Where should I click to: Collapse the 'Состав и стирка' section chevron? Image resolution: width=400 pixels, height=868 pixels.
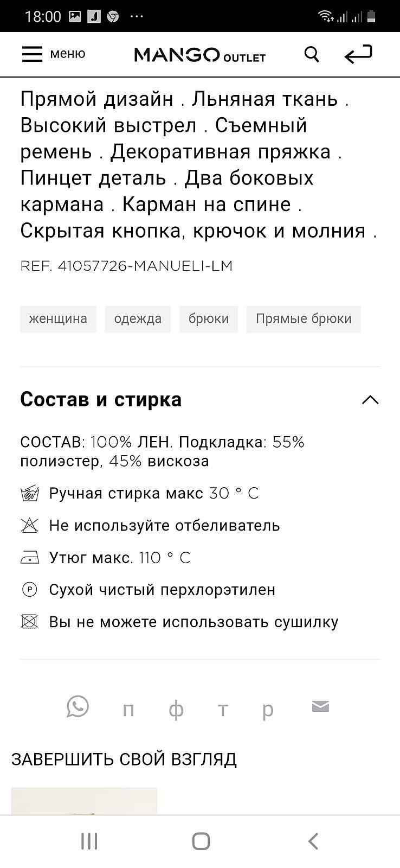[x=370, y=400]
